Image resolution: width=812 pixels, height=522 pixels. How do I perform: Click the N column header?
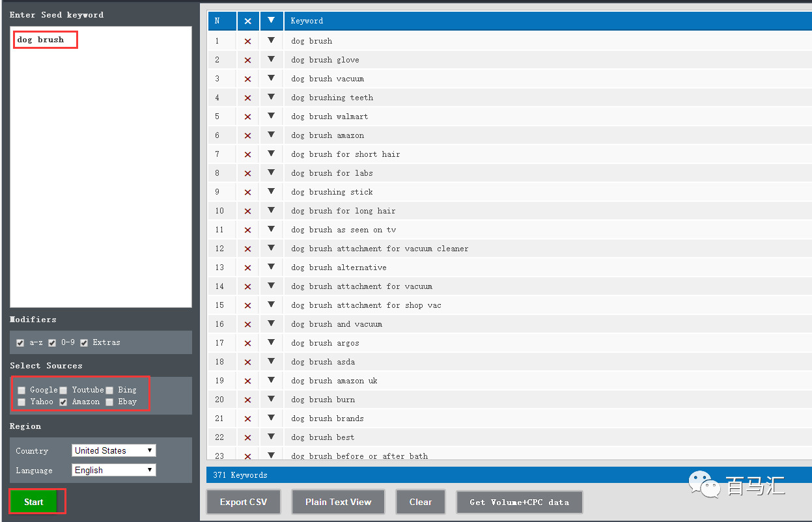pos(217,21)
